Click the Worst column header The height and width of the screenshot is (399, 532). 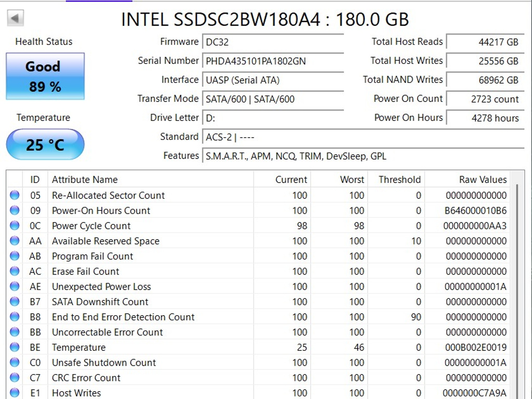pos(339,179)
